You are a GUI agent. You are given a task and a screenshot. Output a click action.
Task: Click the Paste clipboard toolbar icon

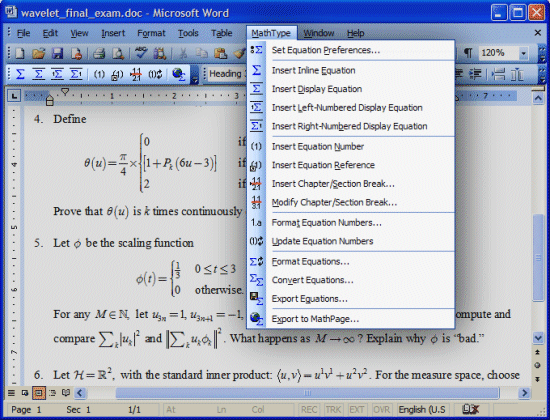(x=221, y=54)
